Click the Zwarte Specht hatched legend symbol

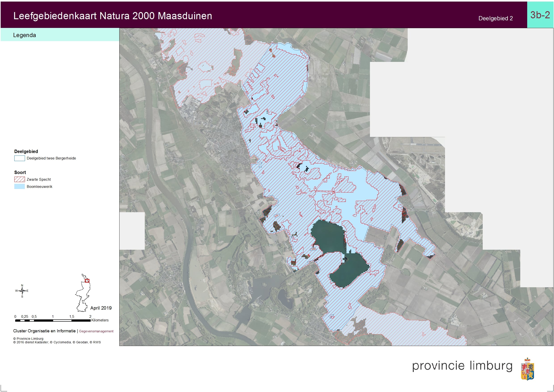(x=20, y=179)
